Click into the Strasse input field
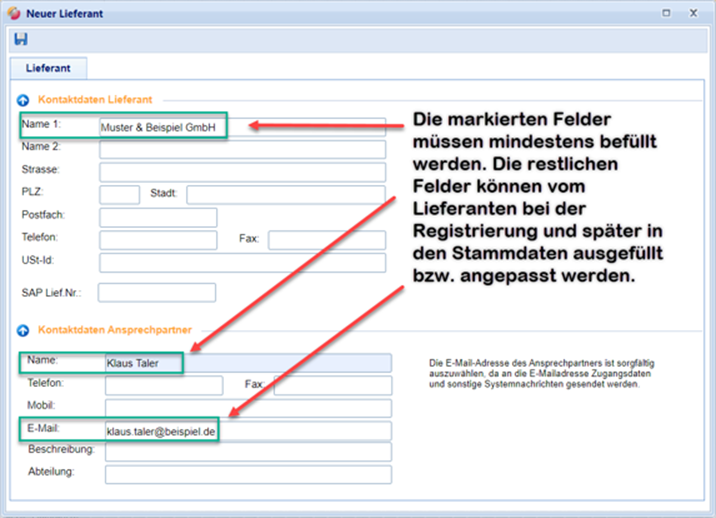Viewport: 716px width, 518px height. coord(242,172)
